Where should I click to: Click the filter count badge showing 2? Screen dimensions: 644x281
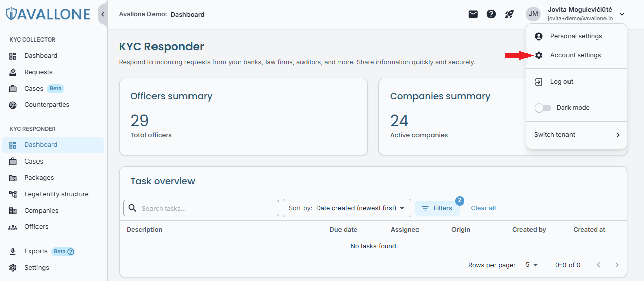[460, 200]
